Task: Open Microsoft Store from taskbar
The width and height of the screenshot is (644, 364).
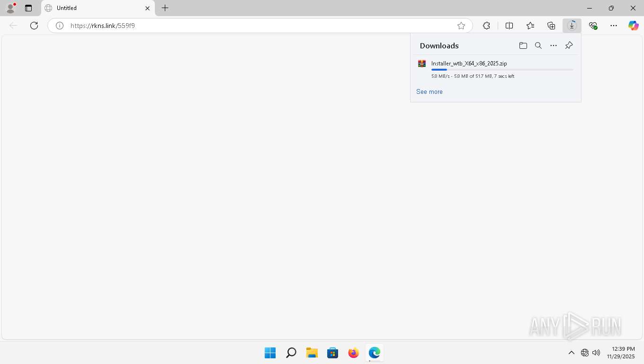Action: (333, 353)
